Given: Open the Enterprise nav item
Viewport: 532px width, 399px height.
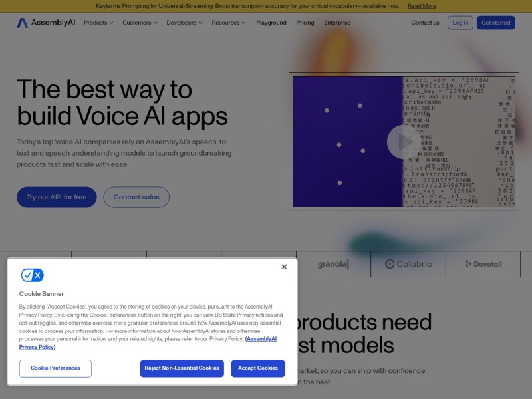Looking at the screenshot, I should (337, 23).
